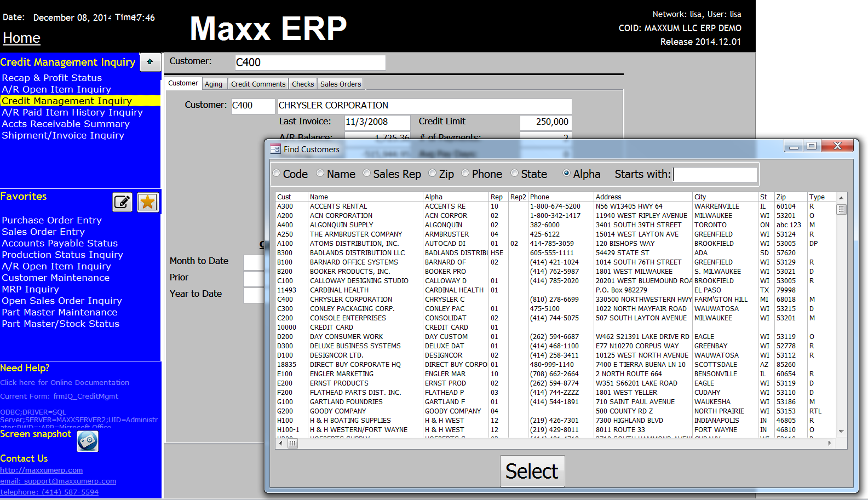Click the customer list scroll-right arrow

pos(830,443)
